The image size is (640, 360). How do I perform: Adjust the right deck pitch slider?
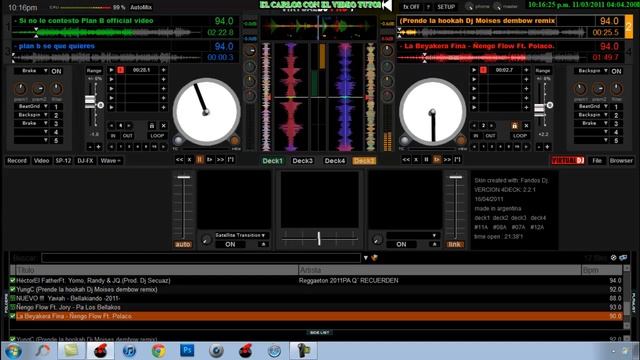coord(540,109)
